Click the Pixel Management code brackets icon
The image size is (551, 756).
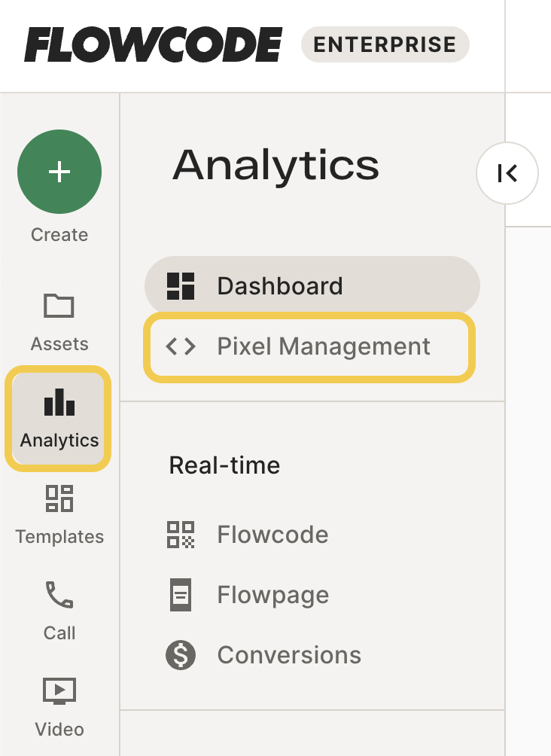tap(181, 346)
